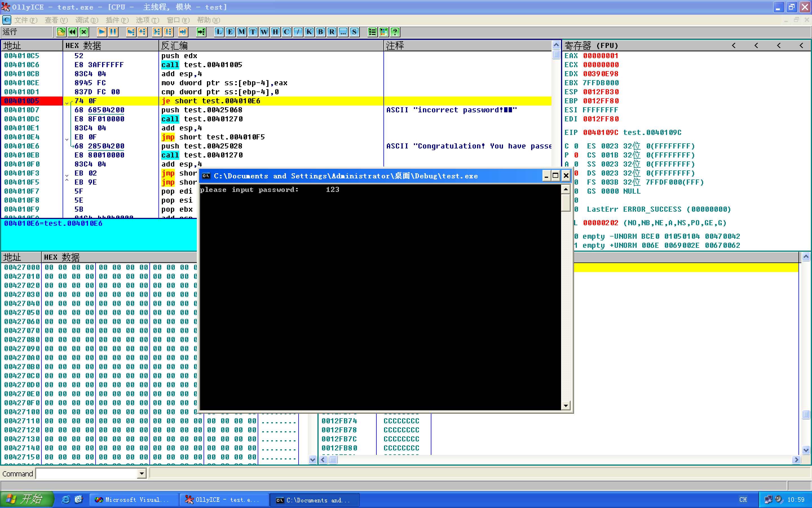Image resolution: width=812 pixels, height=508 pixels.
Task: Restart the debugged program with the rewind icon
Action: [x=72, y=32]
